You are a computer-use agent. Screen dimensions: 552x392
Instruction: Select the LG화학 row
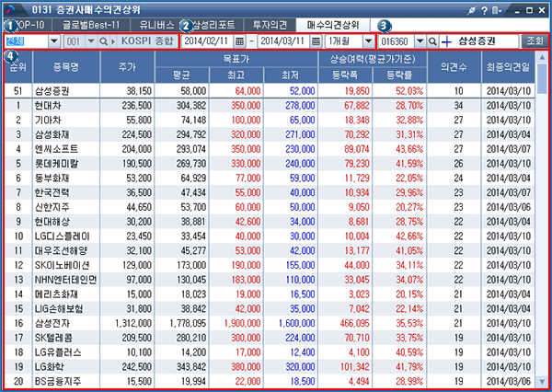pos(270,366)
